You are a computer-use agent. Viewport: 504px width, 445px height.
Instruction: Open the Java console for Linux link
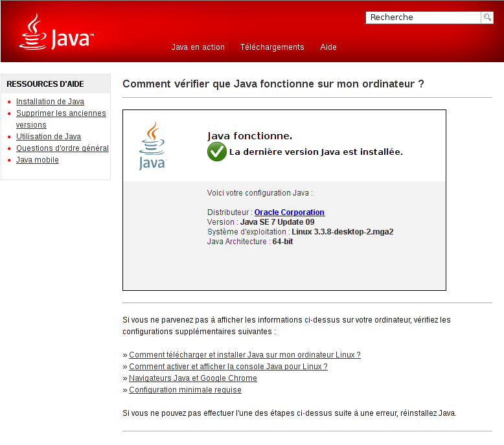click(228, 367)
